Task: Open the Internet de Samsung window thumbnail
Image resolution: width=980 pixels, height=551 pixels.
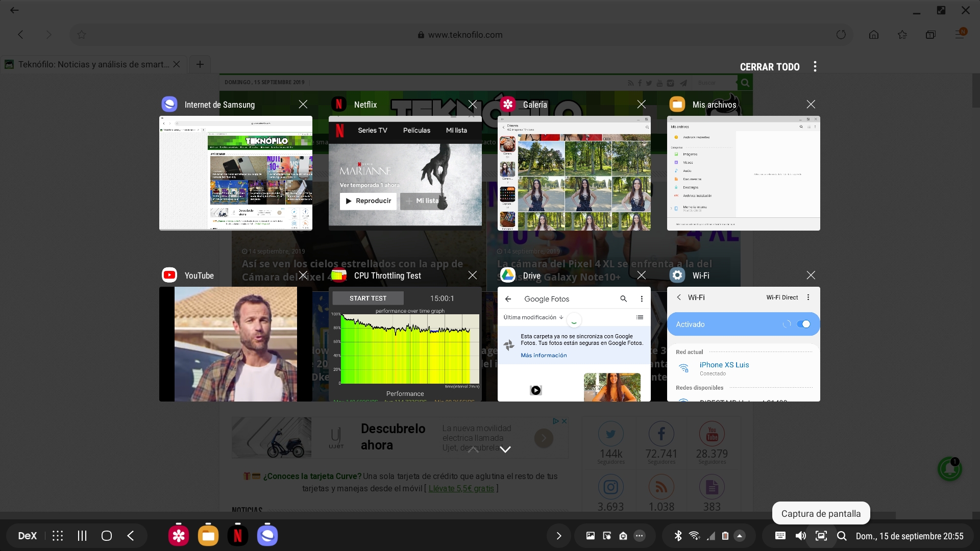Action: pyautogui.click(x=236, y=173)
